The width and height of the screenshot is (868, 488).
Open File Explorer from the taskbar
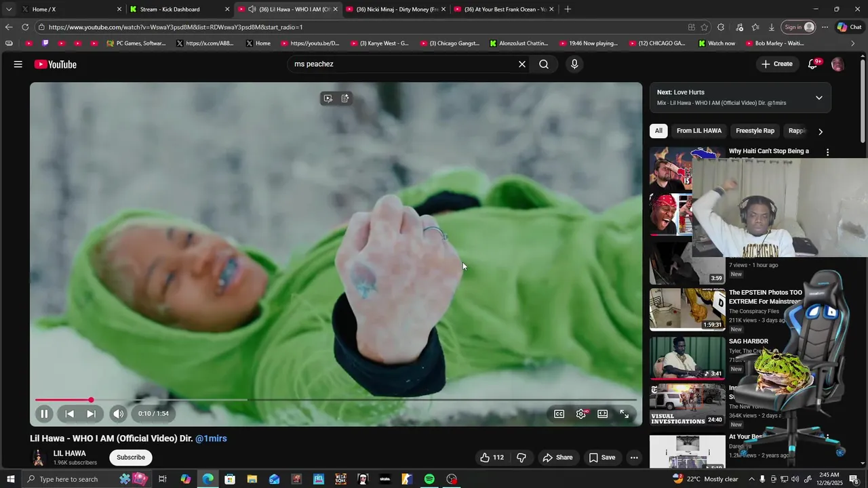(252, 479)
